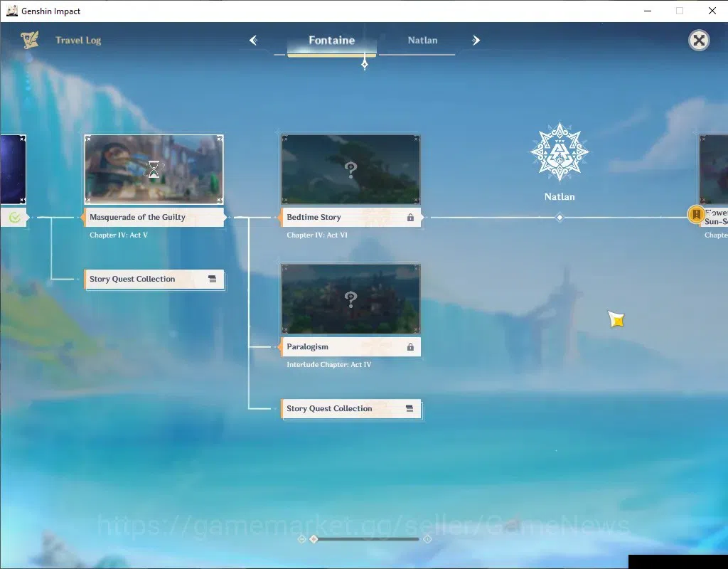Image resolution: width=728 pixels, height=569 pixels.
Task: Switch to the Natlan tab
Action: tap(422, 41)
